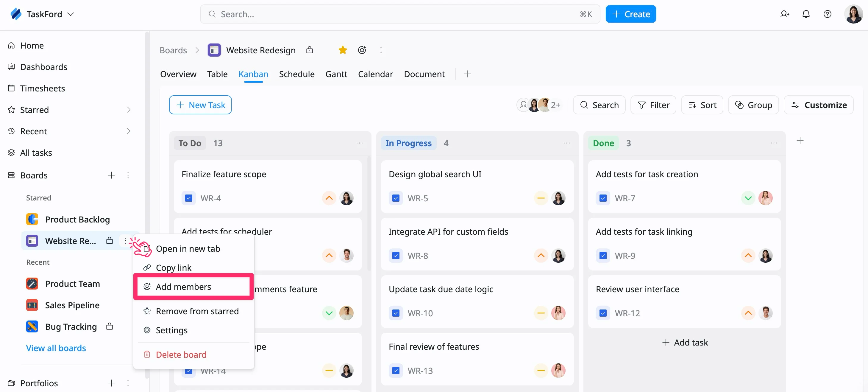Open the Product Backlog board
The image size is (868, 392).
(x=77, y=219)
